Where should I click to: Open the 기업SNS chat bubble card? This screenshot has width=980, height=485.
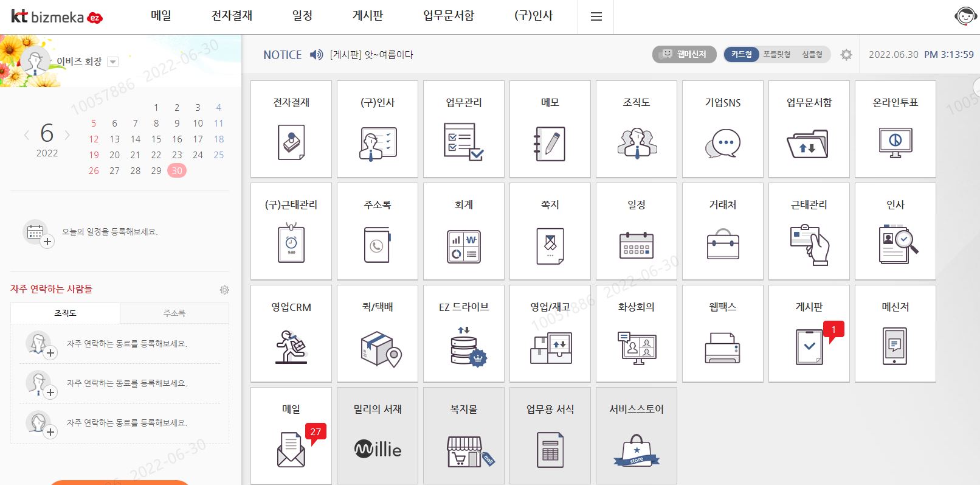pos(723,142)
